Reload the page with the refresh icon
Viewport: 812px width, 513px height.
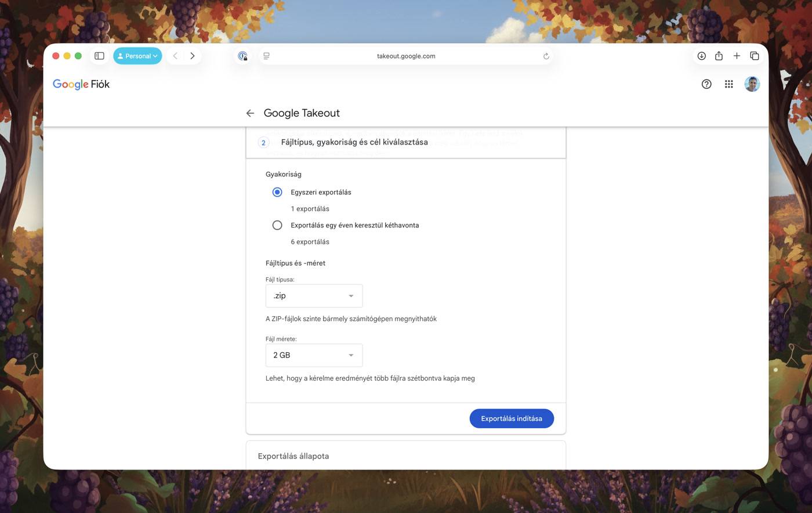(546, 56)
